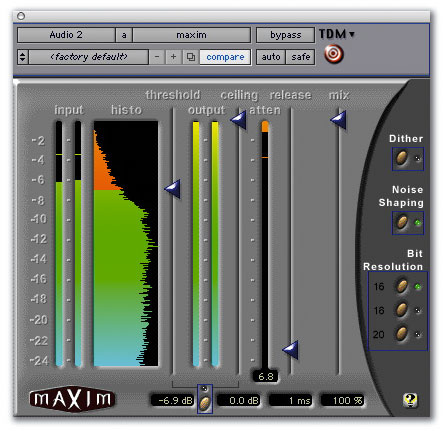Click the Maxim logo badge
This screenshot has width=443, height=431.
(72, 399)
